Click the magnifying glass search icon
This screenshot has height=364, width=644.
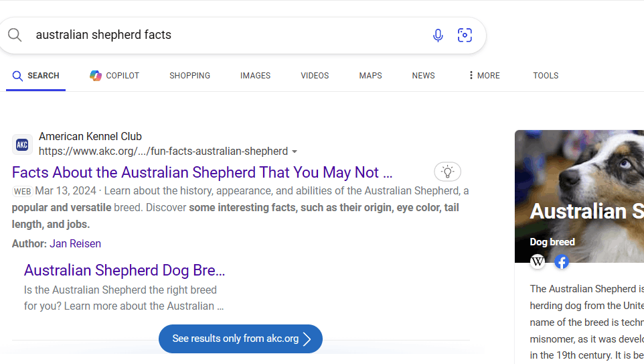click(x=15, y=35)
